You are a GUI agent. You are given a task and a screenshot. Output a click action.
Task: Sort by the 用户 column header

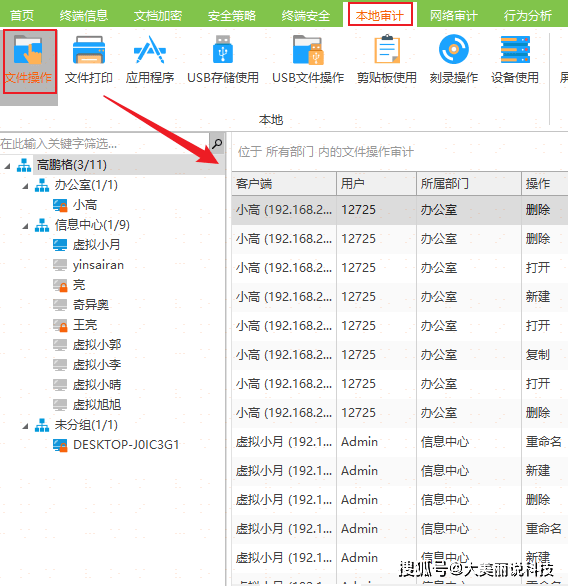[377, 183]
